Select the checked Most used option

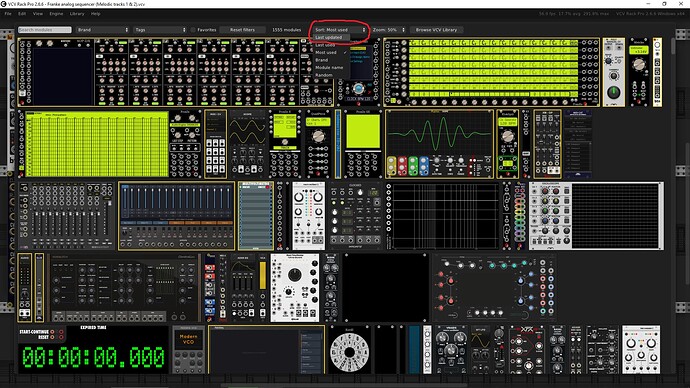[x=331, y=52]
